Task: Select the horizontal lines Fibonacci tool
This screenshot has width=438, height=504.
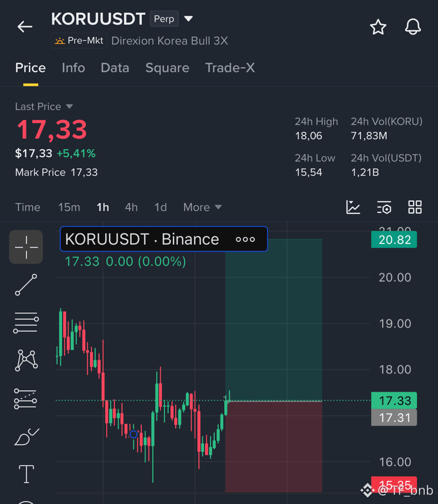Action: click(x=26, y=322)
